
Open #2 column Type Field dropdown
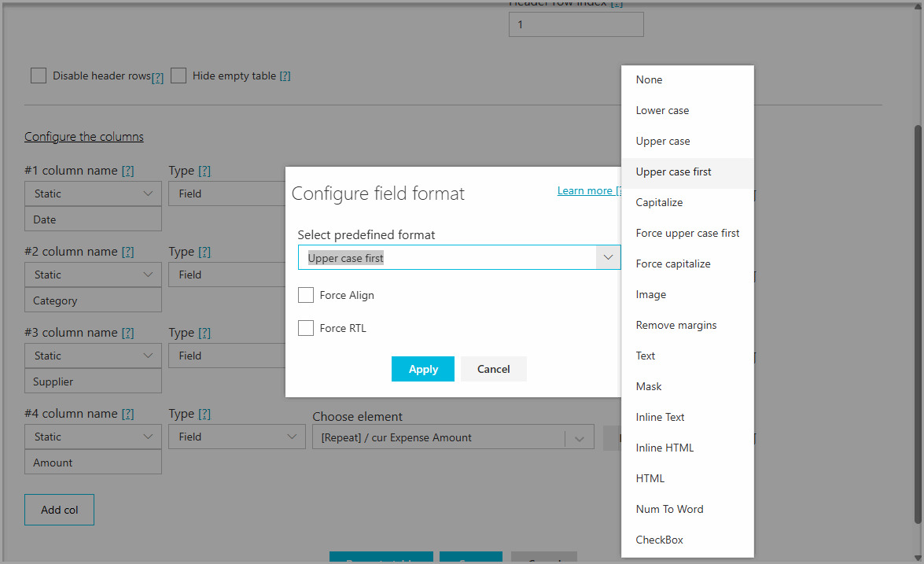coord(227,275)
